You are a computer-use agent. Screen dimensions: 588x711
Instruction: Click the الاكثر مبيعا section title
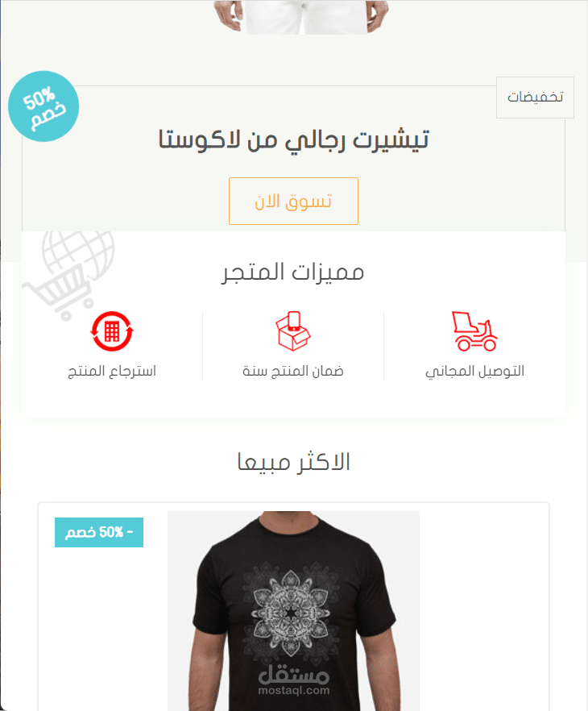point(293,462)
